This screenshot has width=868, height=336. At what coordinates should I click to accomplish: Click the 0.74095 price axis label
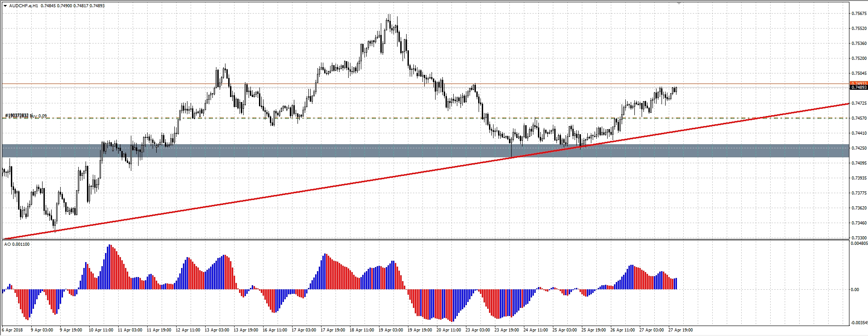(x=859, y=163)
